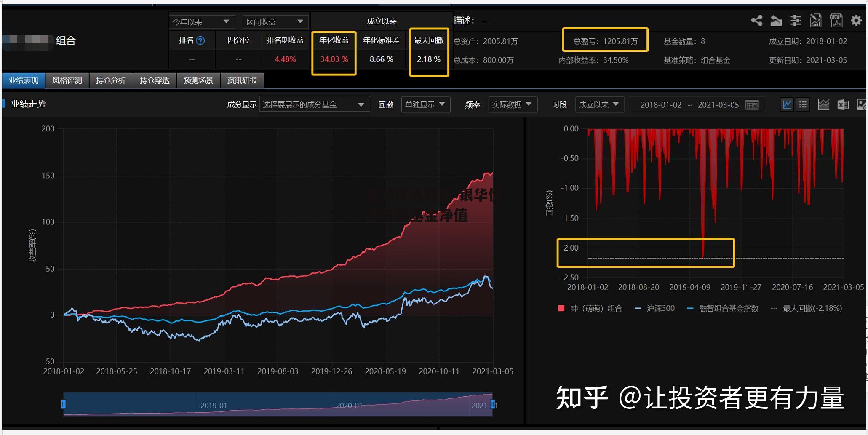Save chart as image icon
Image resolution: width=868 pixels, height=435 pixels.
click(862, 104)
